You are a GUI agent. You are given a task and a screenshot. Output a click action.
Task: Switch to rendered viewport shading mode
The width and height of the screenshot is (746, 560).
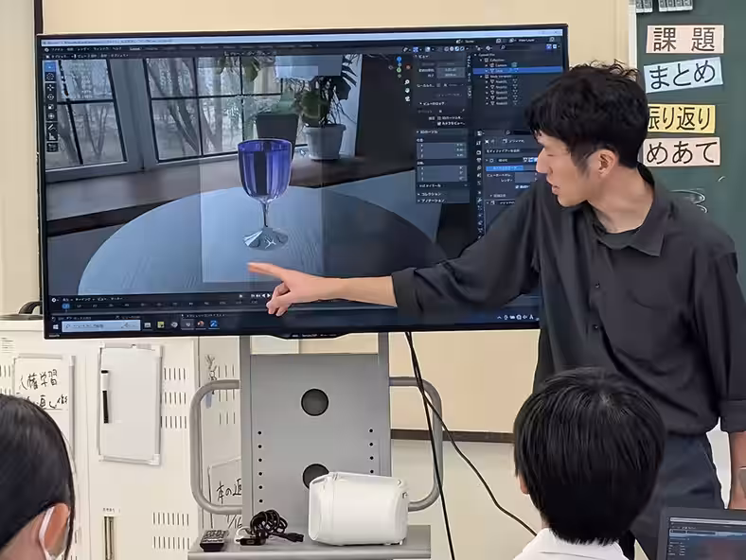[463, 46]
